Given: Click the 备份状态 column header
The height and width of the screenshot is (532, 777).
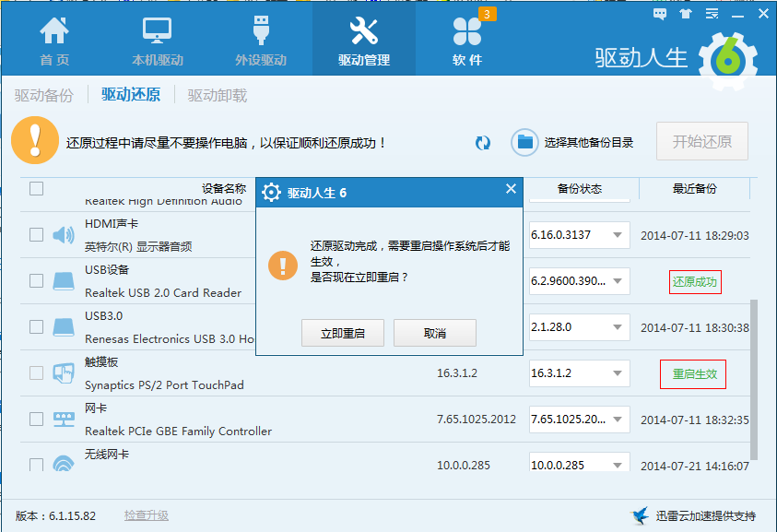Looking at the screenshot, I should click(579, 188).
